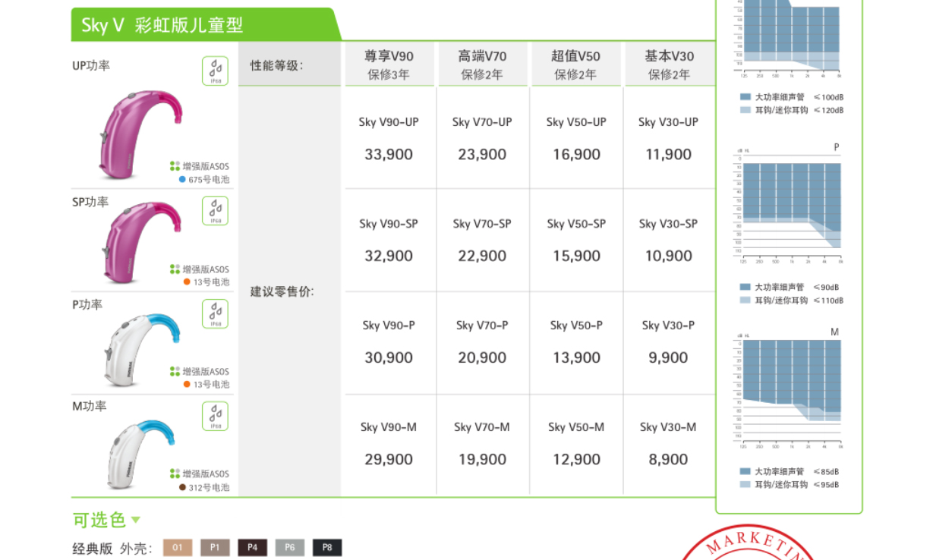933x560 pixels.
Task: Click the 11,900 price under Sky V30-UP
Action: point(669,155)
